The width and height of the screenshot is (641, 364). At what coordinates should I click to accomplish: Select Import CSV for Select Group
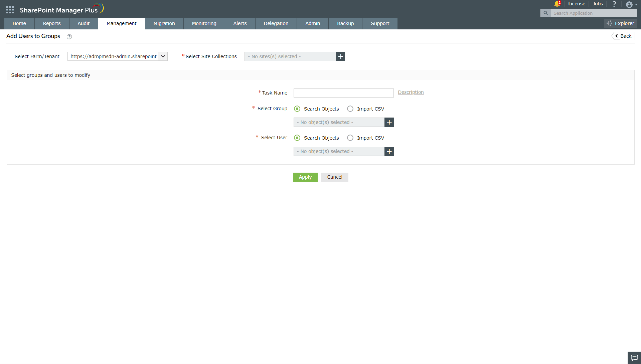(x=350, y=109)
